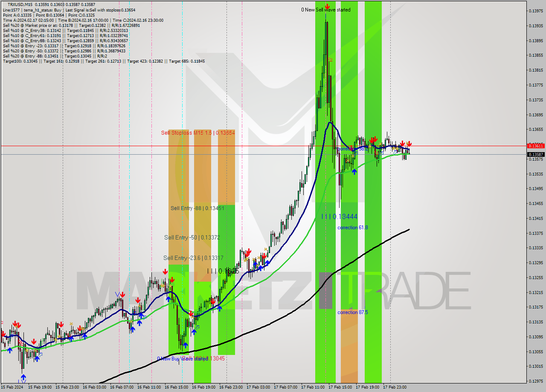The width and height of the screenshot is (546, 392).
Task: Select the 0.13735 price axis label
Action: [x=536, y=100]
